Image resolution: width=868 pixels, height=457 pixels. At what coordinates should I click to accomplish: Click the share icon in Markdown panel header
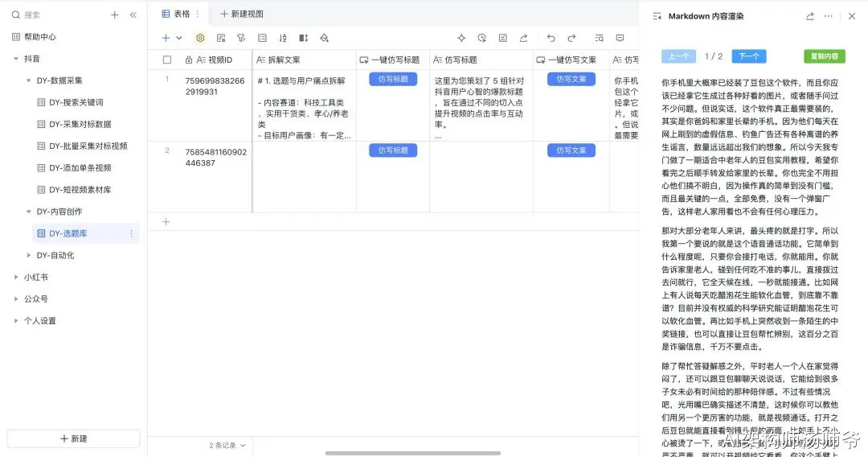[x=810, y=16]
